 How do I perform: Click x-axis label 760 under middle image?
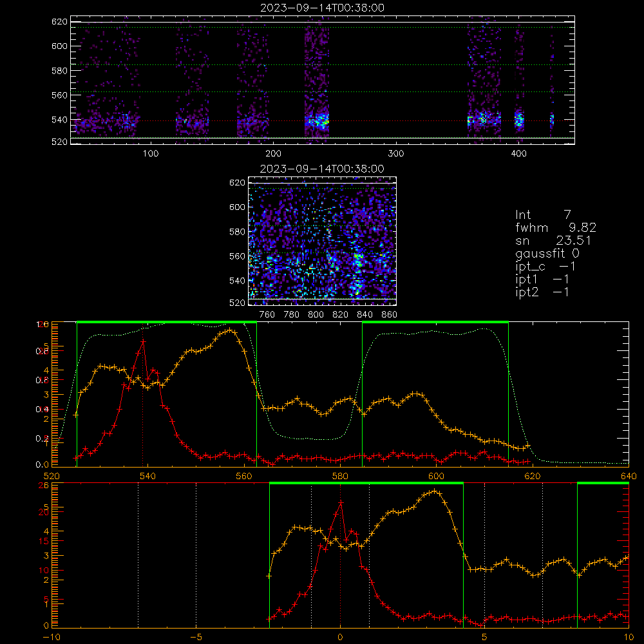(x=267, y=315)
